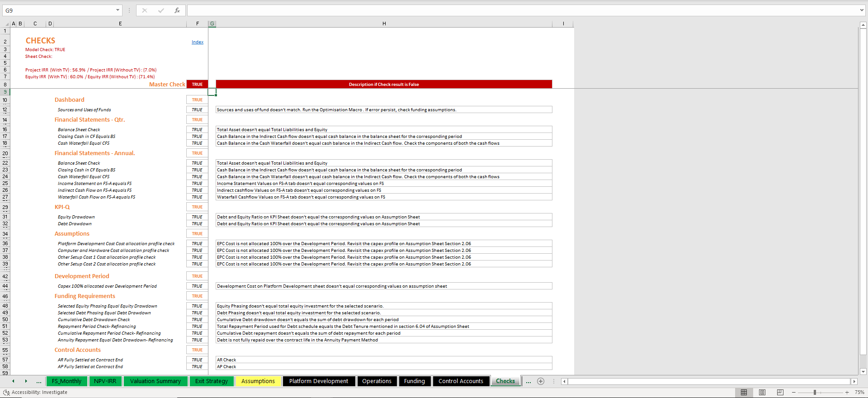868x398 pixels.
Task: Switch to the Operations sheet tab
Action: coord(377,381)
